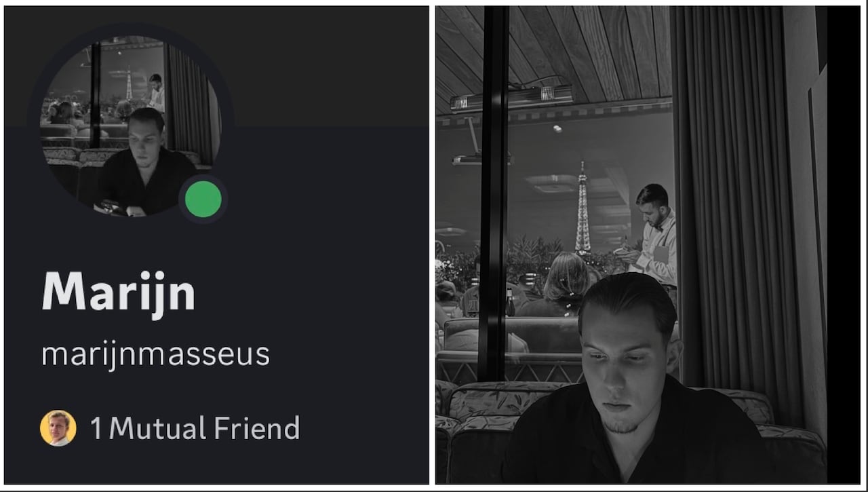Click the black vertical pillar in the large photo
This screenshot has width=868, height=492.
coord(494,193)
